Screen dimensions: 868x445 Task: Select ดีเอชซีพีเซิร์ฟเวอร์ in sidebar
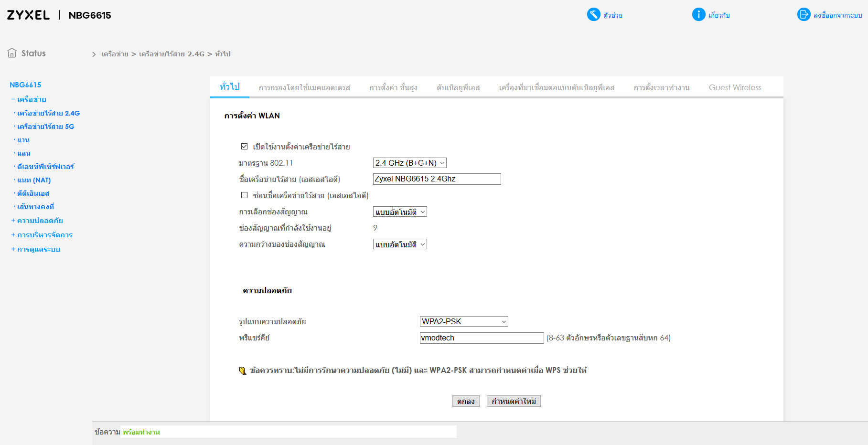click(45, 167)
